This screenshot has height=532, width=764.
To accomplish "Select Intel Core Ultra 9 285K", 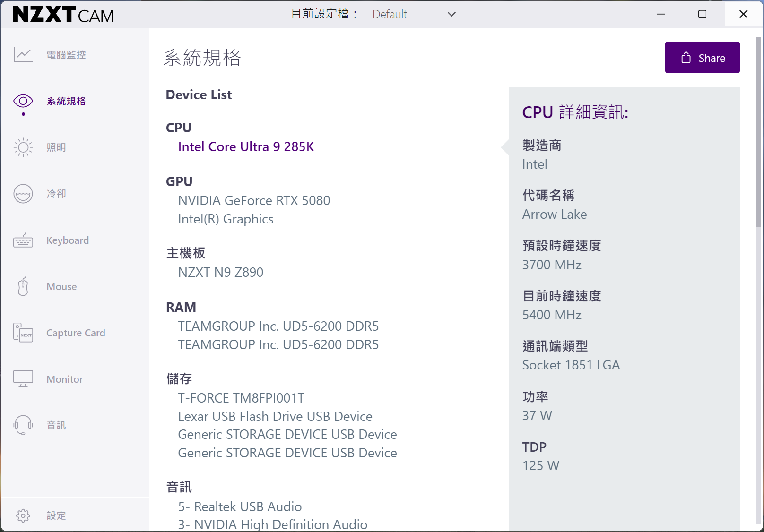I will pyautogui.click(x=246, y=146).
